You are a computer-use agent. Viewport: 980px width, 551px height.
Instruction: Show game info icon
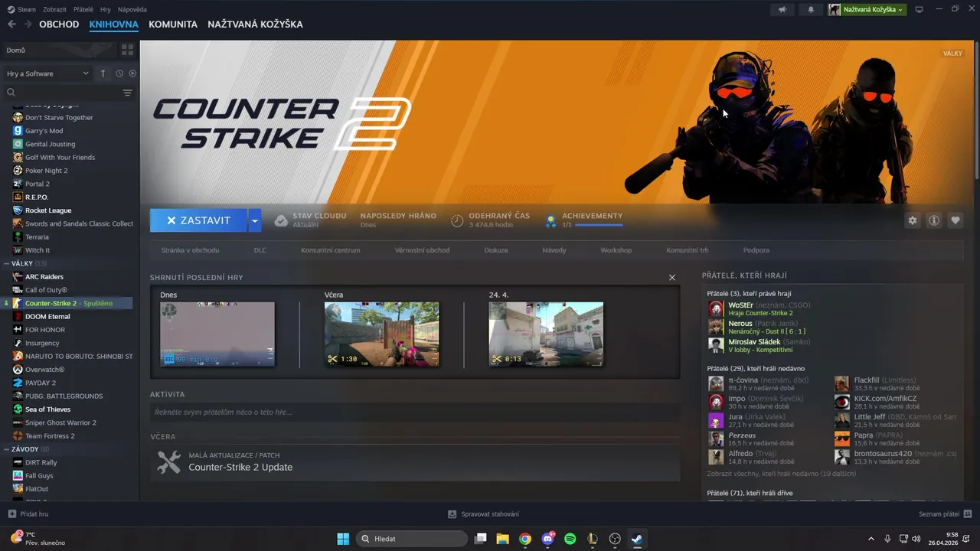[x=934, y=220]
